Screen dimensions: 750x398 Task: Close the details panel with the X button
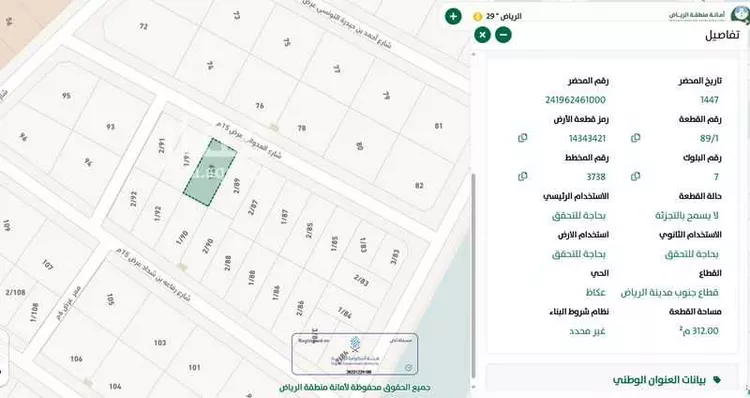point(483,35)
